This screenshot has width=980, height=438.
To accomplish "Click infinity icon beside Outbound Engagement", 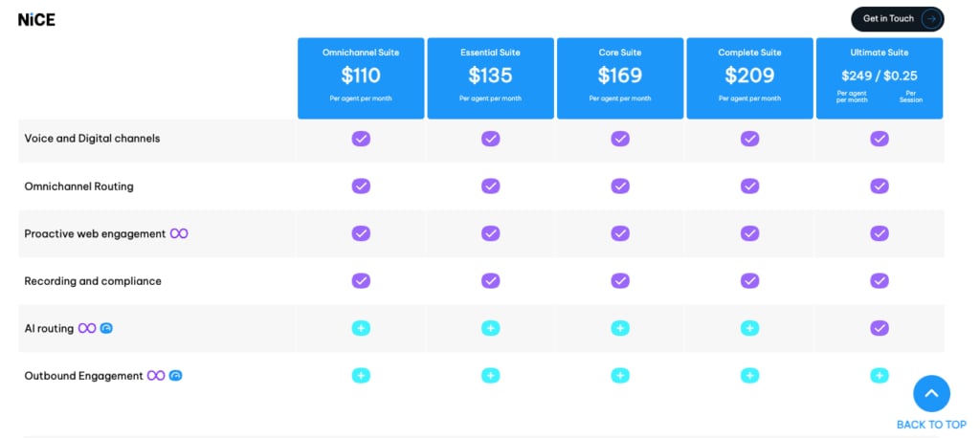I will point(156,376).
